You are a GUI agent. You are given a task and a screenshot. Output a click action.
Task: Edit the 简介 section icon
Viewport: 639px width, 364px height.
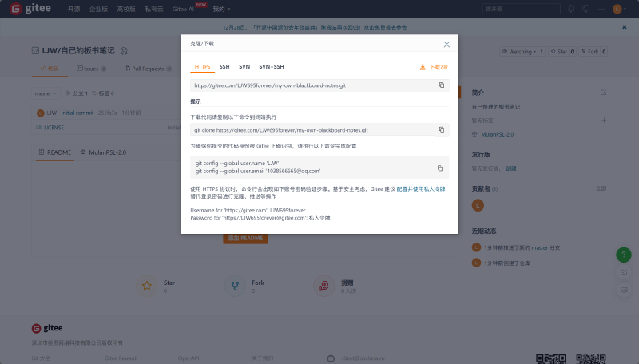[x=604, y=93]
